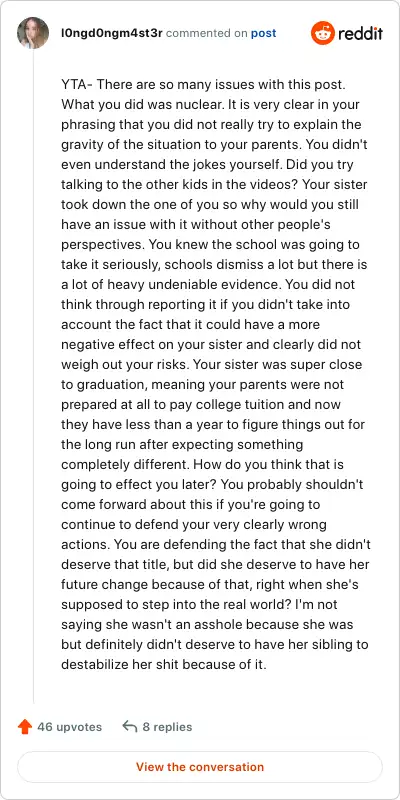The image size is (400, 800).
Task: Click the final line "destabilize her shit"
Action: click(x=164, y=665)
